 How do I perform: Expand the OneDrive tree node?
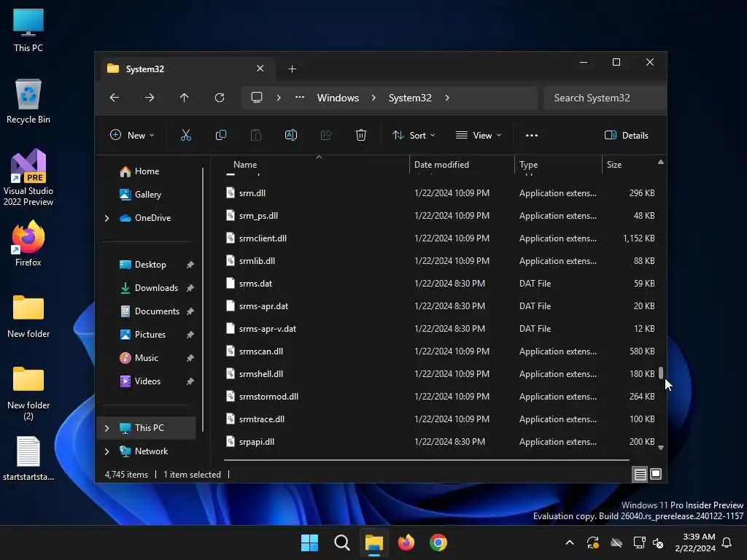pyautogui.click(x=107, y=218)
